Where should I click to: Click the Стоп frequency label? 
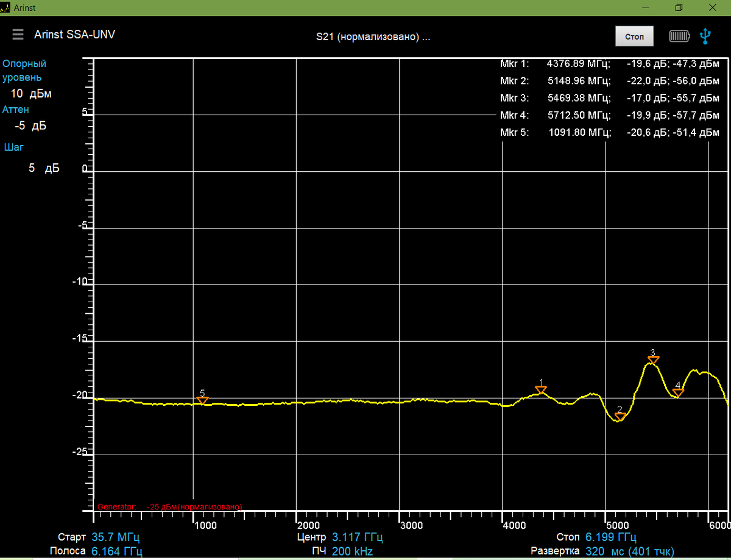coord(569,537)
